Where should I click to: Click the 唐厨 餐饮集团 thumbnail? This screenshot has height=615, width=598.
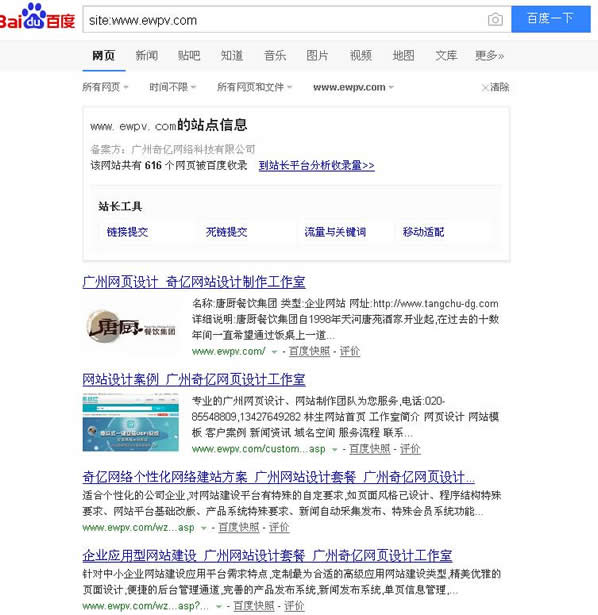[131, 326]
